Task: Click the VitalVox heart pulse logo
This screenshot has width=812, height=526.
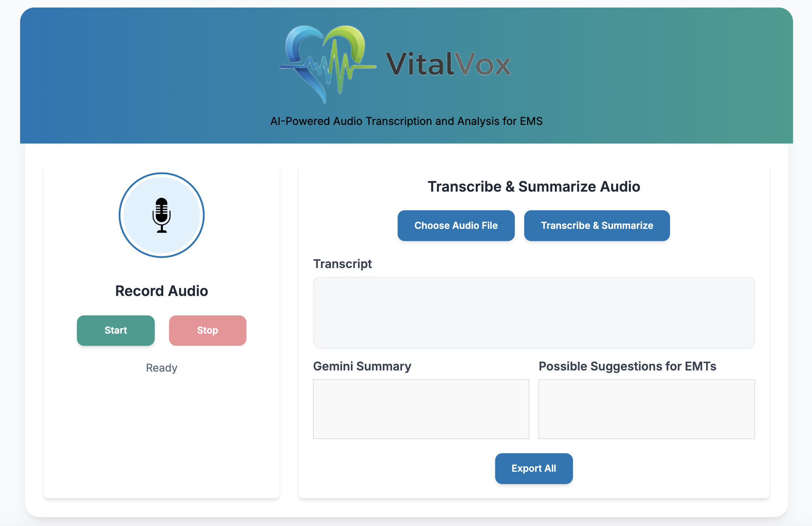Action: [x=328, y=64]
